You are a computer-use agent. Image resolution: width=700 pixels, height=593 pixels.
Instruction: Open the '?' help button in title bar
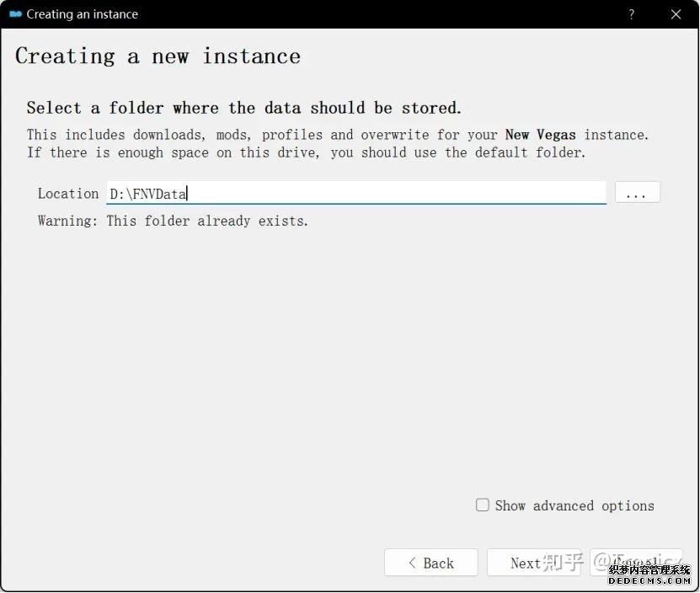[x=632, y=14]
